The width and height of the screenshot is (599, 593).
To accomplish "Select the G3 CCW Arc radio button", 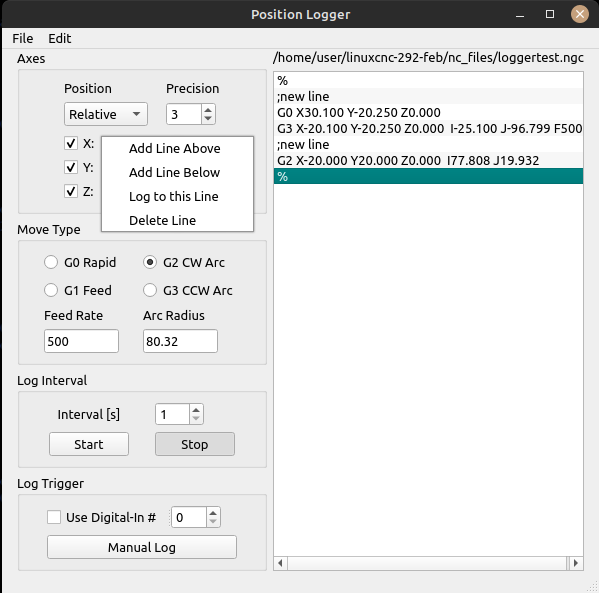I will click(x=150, y=290).
